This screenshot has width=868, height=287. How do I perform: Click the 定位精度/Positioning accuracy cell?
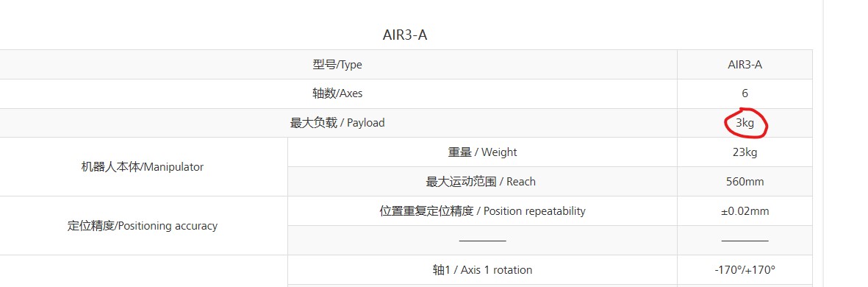(x=143, y=225)
